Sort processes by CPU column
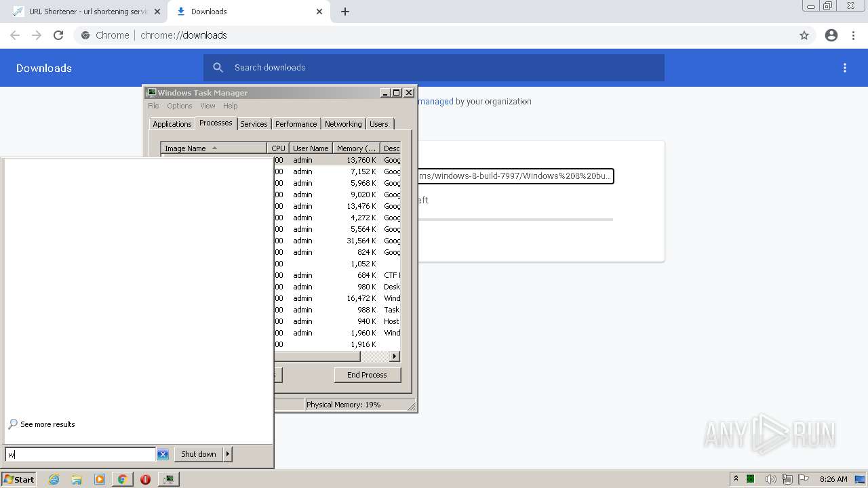The width and height of the screenshot is (868, 488). [x=278, y=148]
